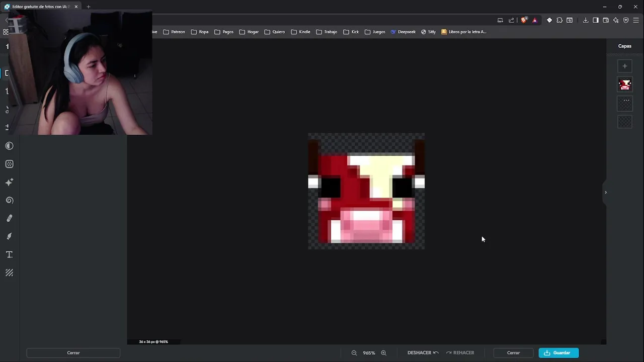The image size is (644, 362).
Task: Open the Pagos bookmarks folder
Action: click(x=224, y=32)
